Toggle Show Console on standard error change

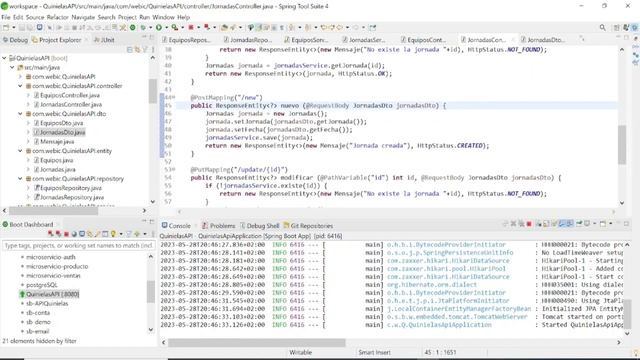click(570, 224)
